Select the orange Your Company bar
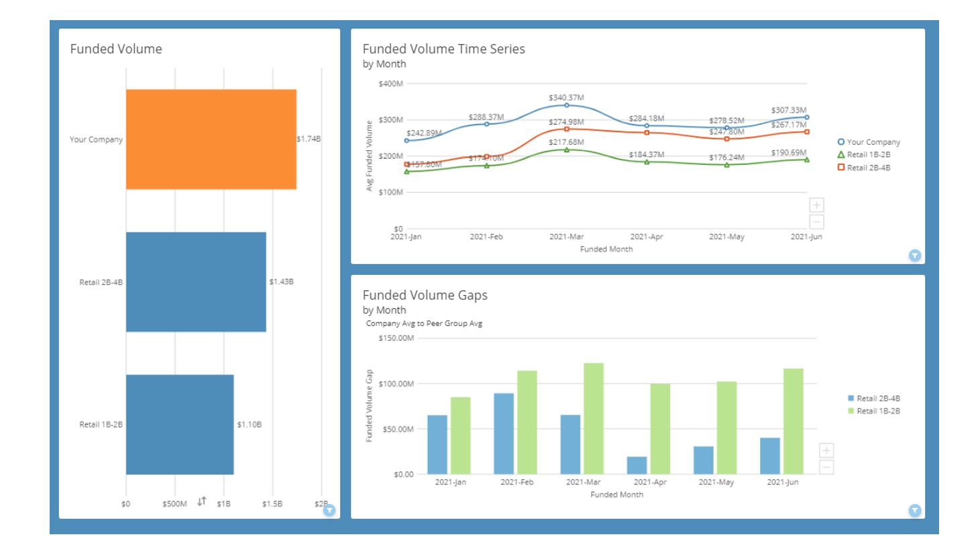The width and height of the screenshot is (980, 551). pyautogui.click(x=211, y=139)
